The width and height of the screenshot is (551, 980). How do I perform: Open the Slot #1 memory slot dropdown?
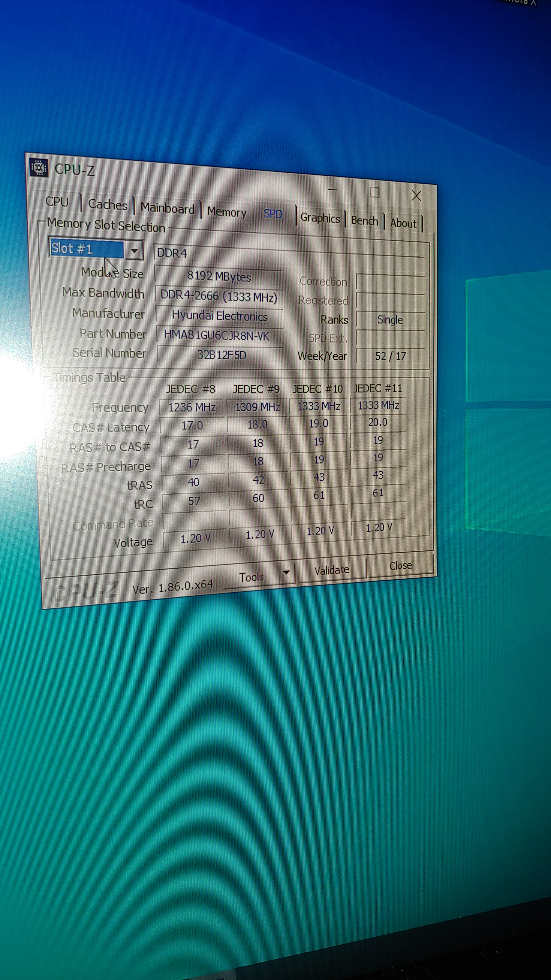134,251
